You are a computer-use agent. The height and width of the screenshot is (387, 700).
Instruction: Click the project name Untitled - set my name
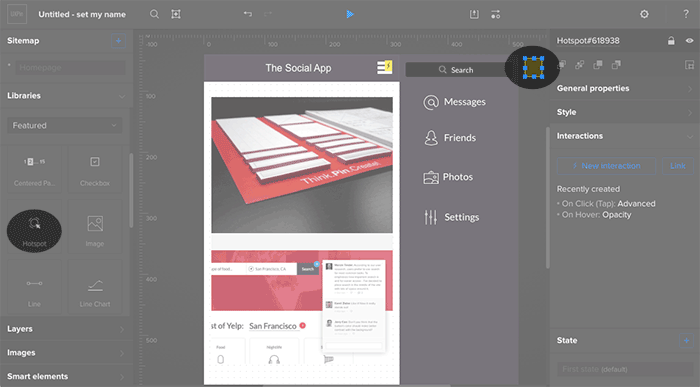82,14
